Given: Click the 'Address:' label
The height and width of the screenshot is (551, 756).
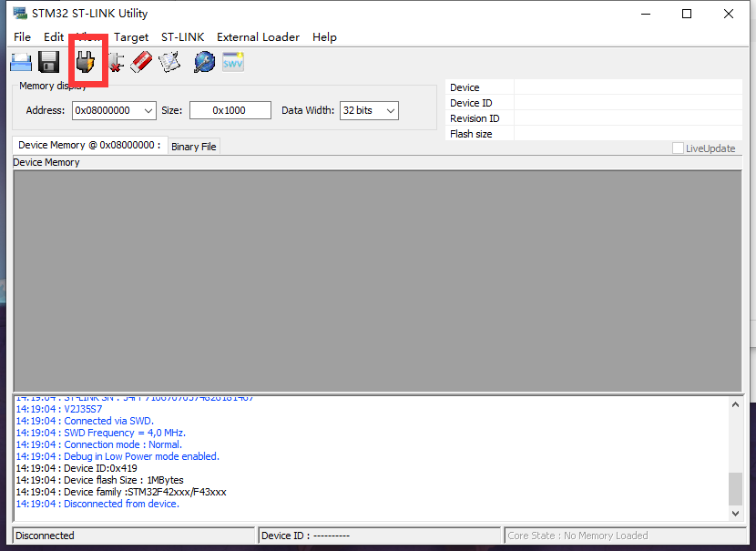Looking at the screenshot, I should 46,110.
